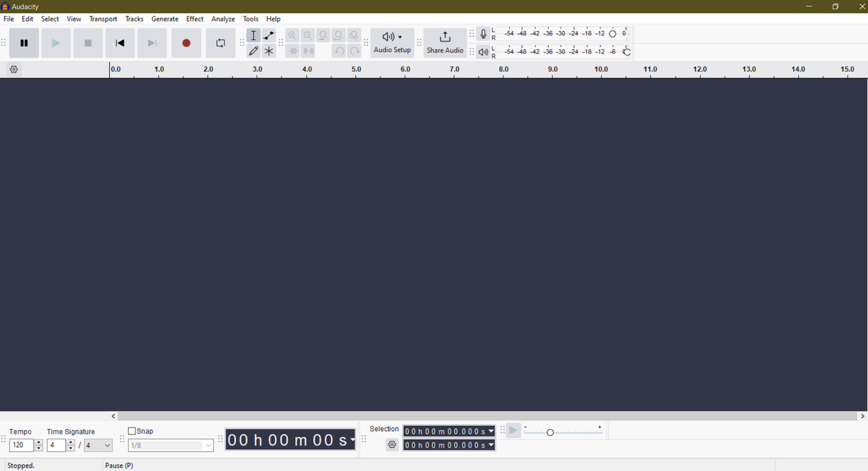
Task: Open the time format dropdown
Action: tap(352, 440)
